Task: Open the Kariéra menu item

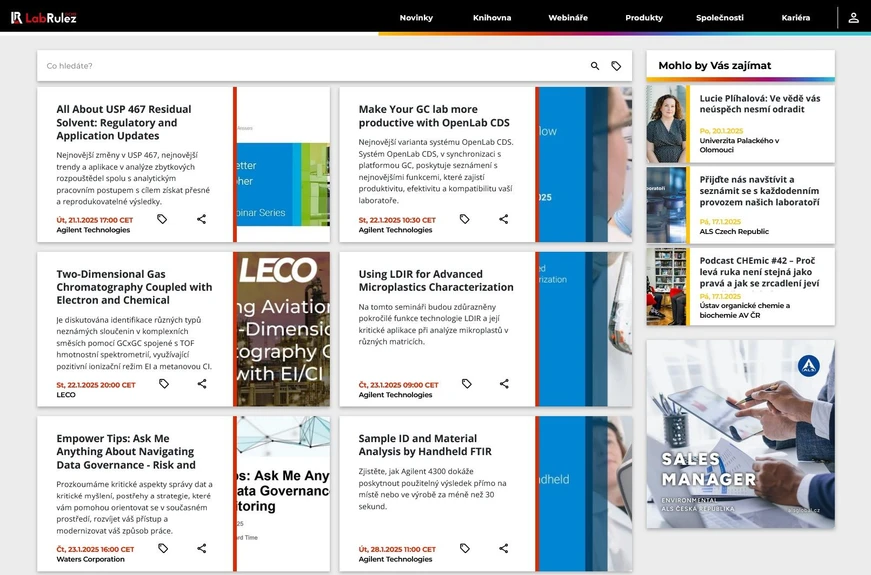Action: tap(795, 18)
